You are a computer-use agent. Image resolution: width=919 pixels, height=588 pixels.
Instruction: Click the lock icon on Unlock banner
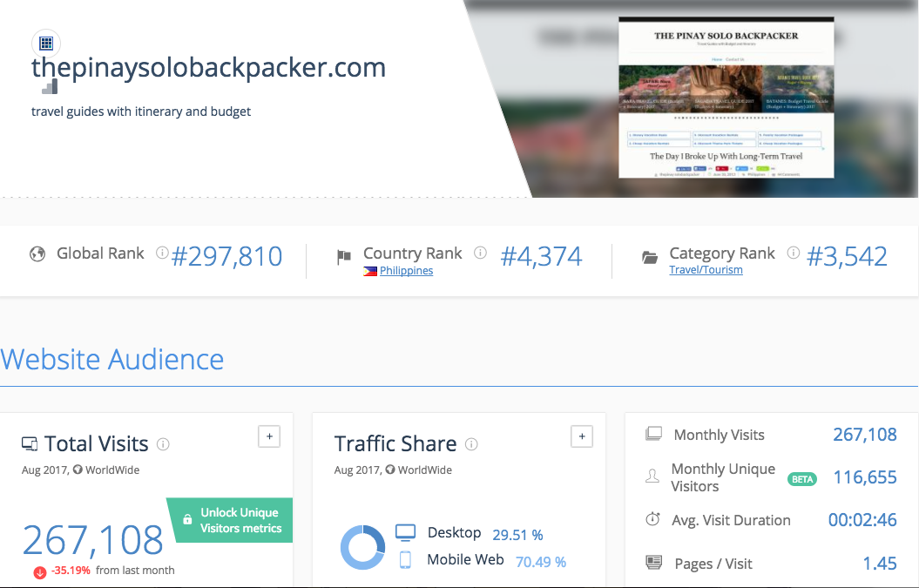click(187, 519)
